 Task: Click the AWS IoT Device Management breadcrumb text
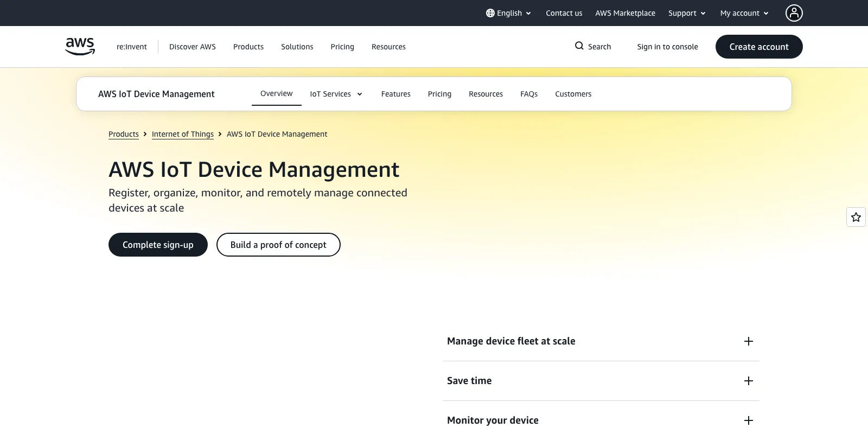coord(277,134)
